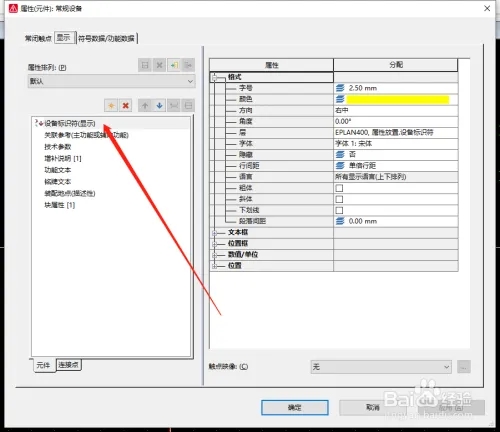Screen dimensions: 500x432
Task: Select the 连接点 bottom tab
Action: point(68,365)
